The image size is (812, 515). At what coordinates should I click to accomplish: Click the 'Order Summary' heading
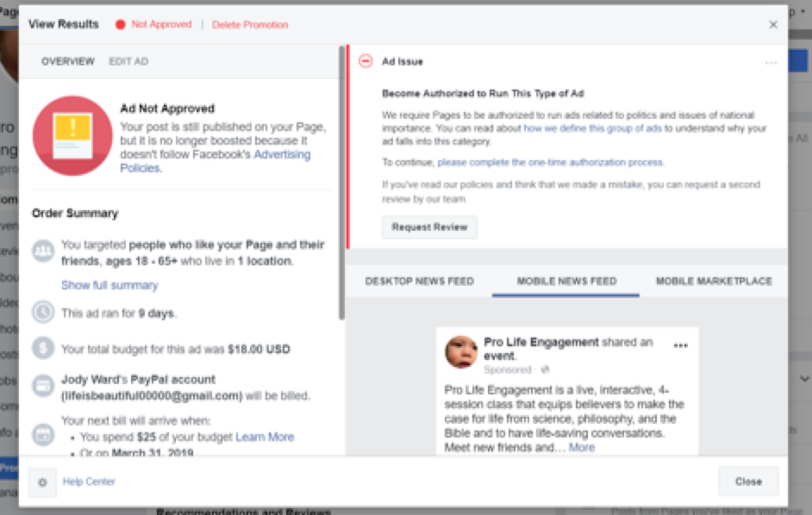click(x=75, y=214)
